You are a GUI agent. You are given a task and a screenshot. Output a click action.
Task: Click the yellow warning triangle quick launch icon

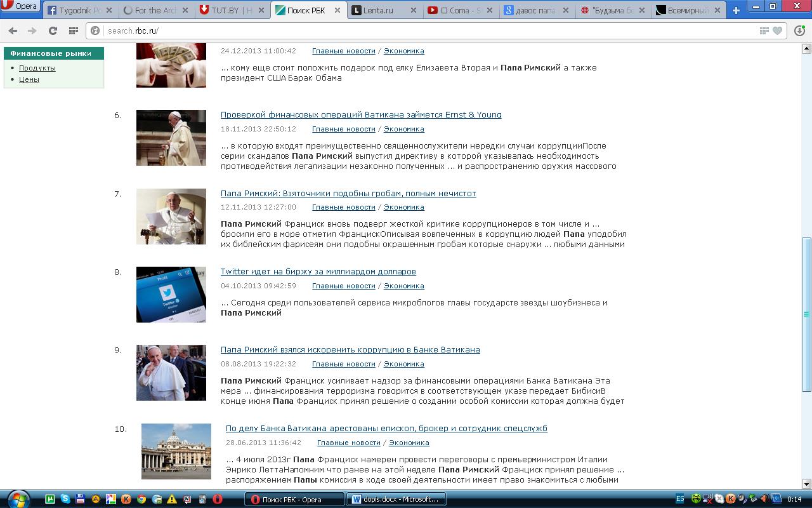coord(172,499)
